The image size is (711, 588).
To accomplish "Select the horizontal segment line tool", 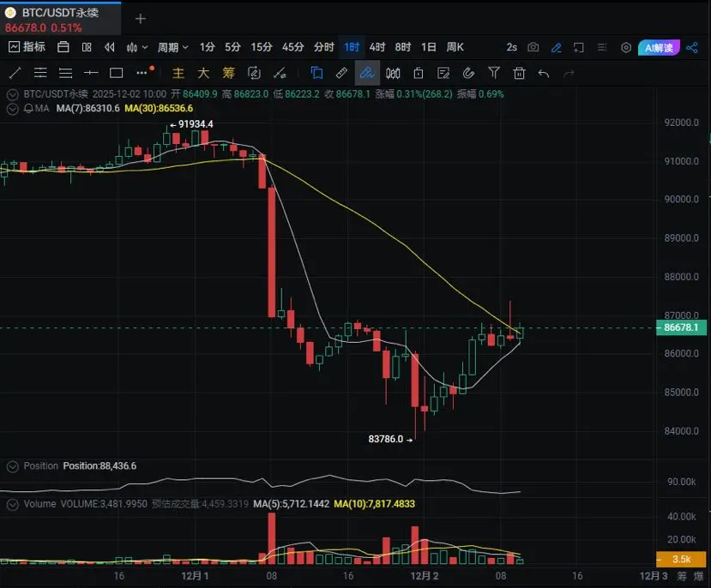I will click(91, 73).
